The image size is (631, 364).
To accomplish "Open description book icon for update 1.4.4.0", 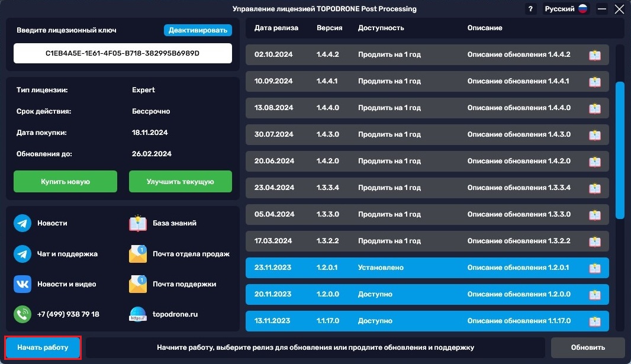I will (x=595, y=108).
